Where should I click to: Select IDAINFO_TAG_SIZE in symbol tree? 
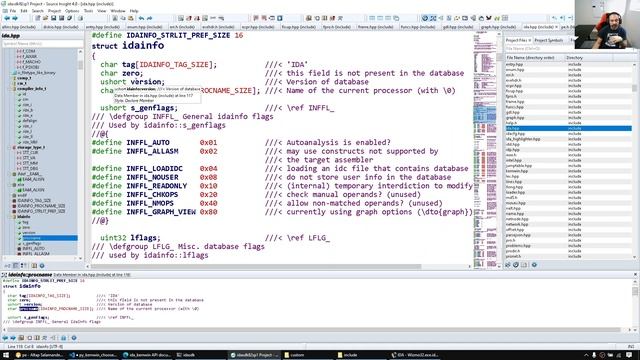pyautogui.click(x=34, y=201)
